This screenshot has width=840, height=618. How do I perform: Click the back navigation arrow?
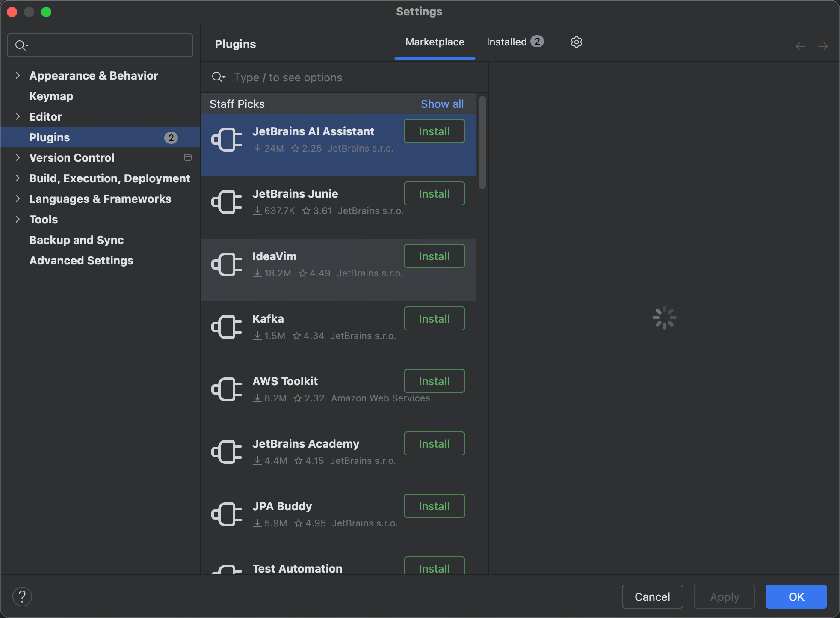(x=800, y=46)
